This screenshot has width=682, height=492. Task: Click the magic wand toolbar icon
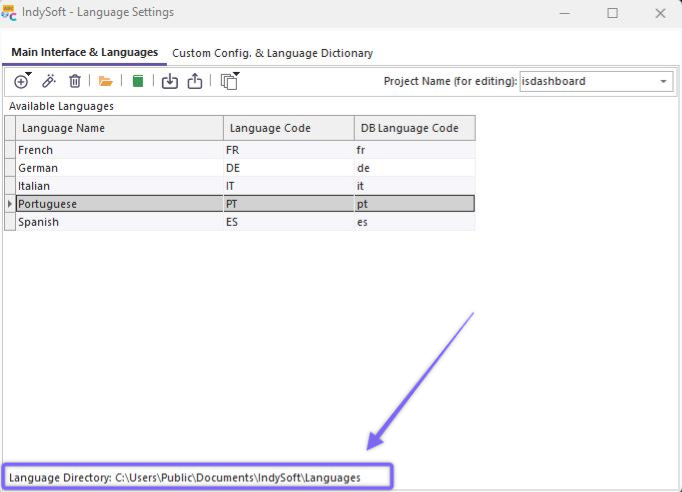(x=48, y=81)
